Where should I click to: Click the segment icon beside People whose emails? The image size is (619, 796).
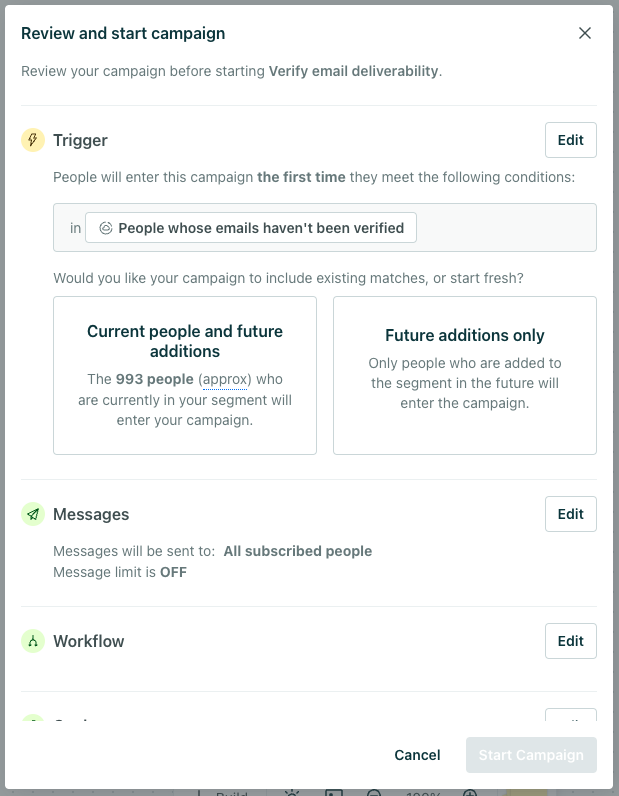click(x=106, y=228)
